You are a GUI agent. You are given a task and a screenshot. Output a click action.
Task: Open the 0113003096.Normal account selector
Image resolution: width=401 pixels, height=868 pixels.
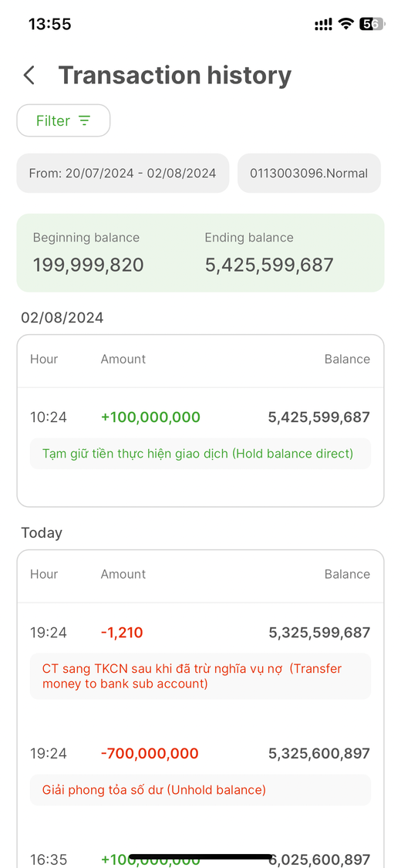click(x=309, y=174)
